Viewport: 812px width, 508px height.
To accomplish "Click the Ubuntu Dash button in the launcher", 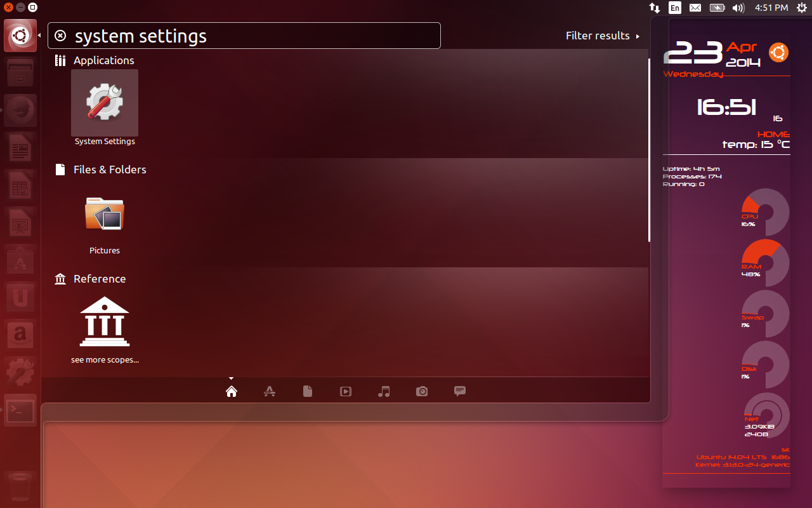I will 20,36.
